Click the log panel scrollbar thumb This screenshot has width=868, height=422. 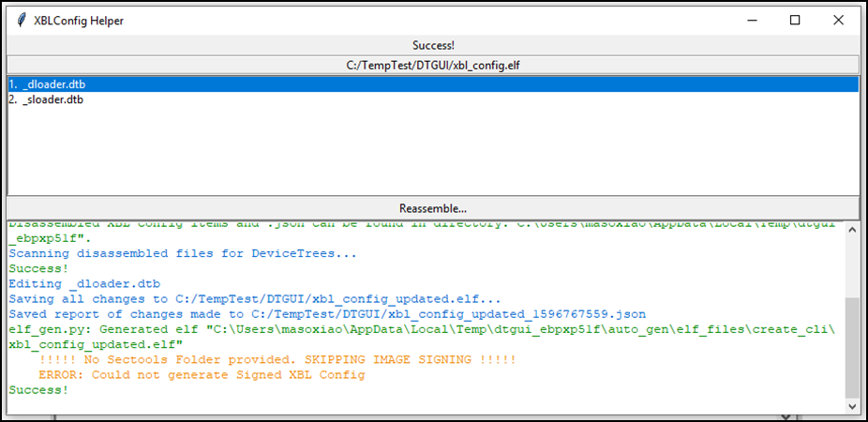pyautogui.click(x=852, y=348)
